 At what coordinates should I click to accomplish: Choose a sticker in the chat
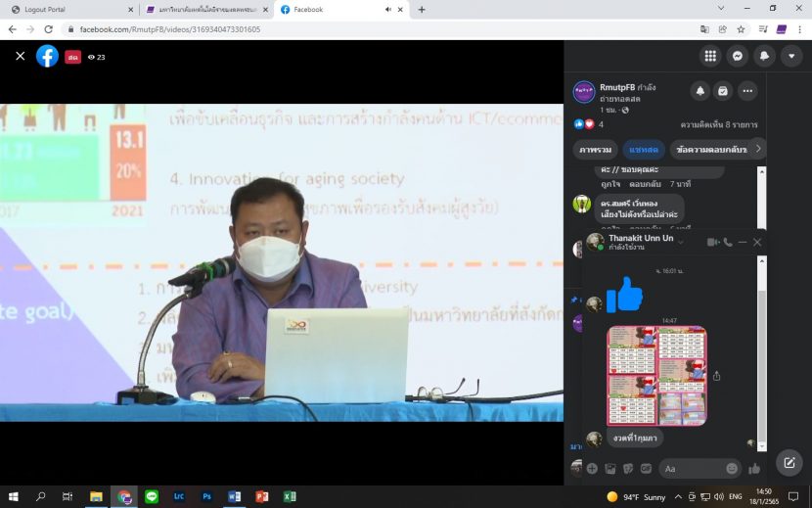(x=628, y=469)
